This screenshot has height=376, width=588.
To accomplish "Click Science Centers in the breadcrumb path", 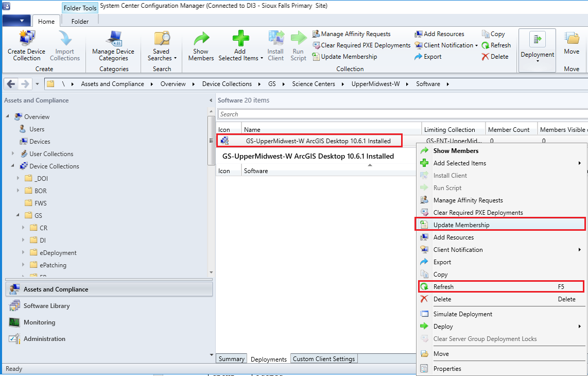I will 314,84.
